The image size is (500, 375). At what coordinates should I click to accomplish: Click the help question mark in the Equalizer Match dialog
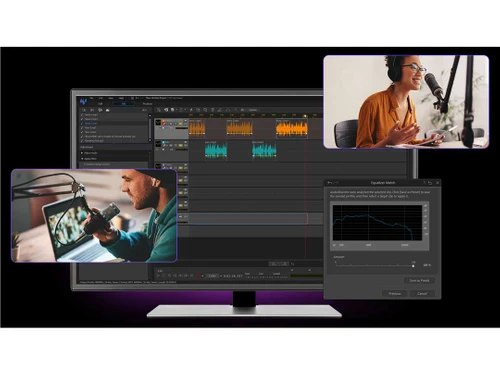point(424,183)
